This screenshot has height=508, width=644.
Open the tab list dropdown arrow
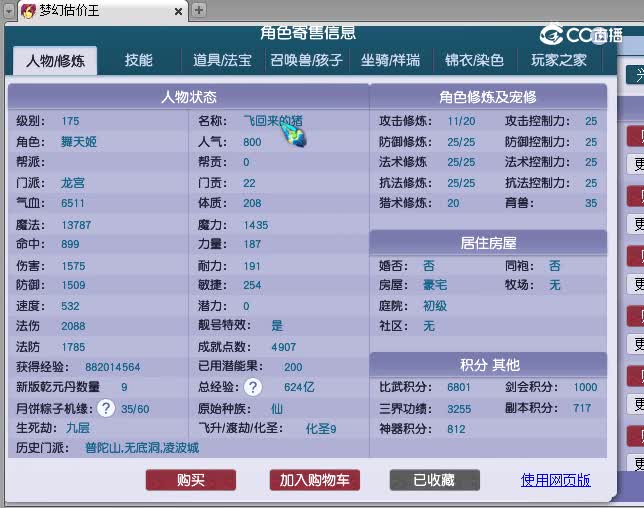point(9,11)
